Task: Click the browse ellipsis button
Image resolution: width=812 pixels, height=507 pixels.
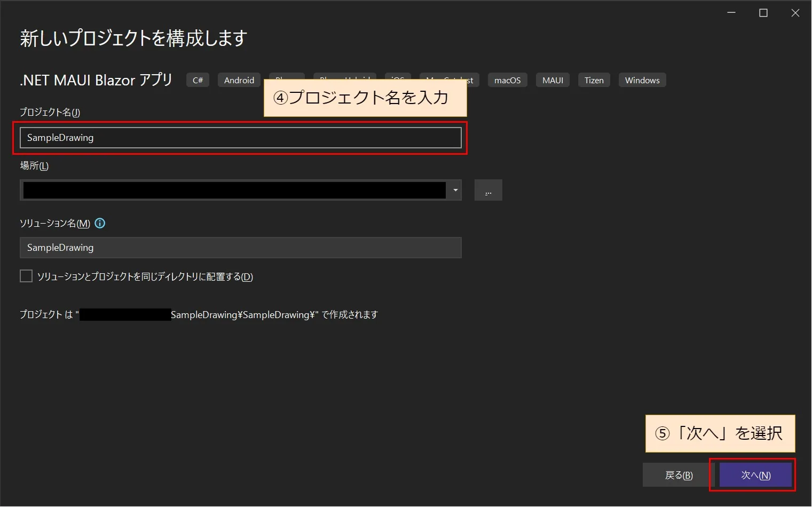Action: (x=488, y=190)
